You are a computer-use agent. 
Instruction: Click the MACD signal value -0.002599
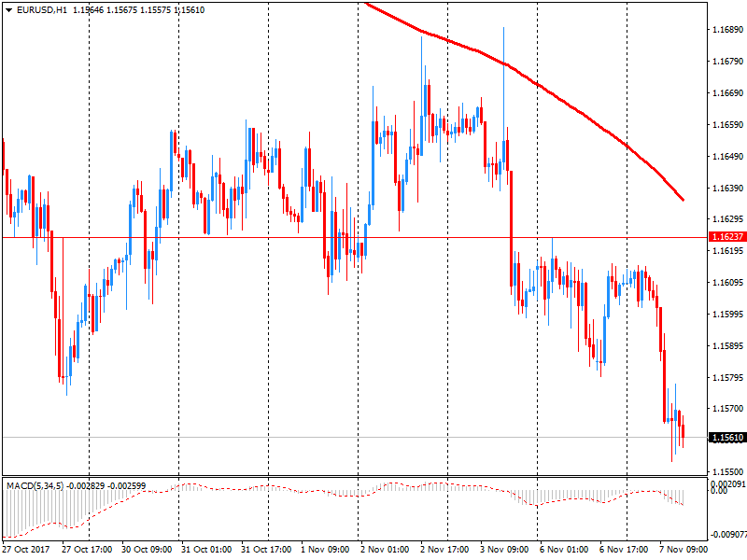(x=127, y=485)
